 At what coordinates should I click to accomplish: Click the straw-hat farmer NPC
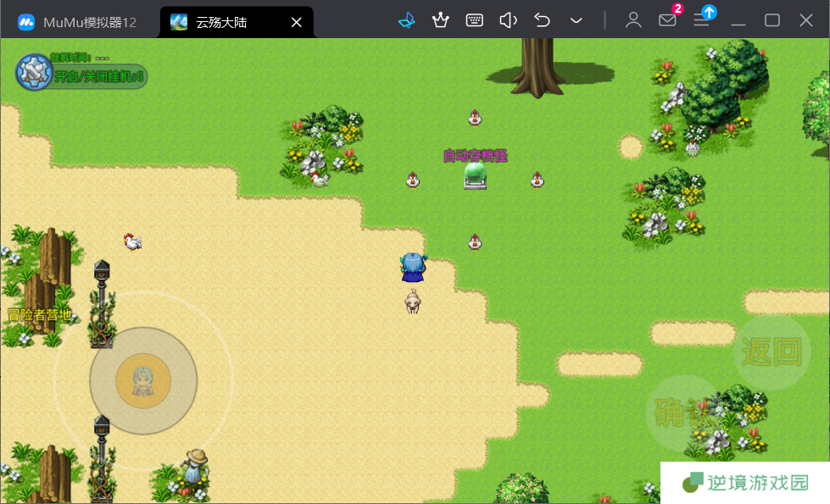click(x=197, y=466)
